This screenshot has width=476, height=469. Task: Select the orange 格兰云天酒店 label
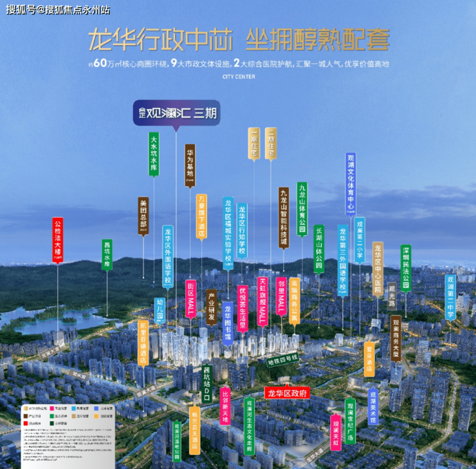tap(195, 430)
